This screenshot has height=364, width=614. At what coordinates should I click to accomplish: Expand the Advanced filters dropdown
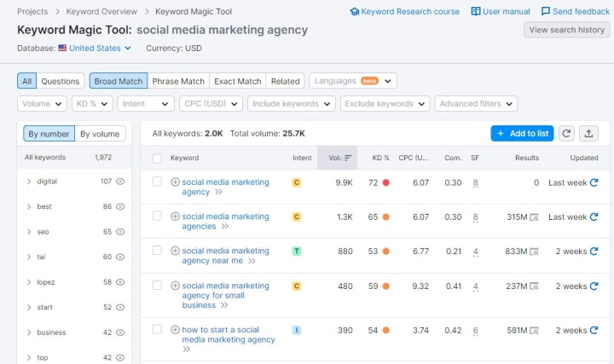click(x=476, y=104)
